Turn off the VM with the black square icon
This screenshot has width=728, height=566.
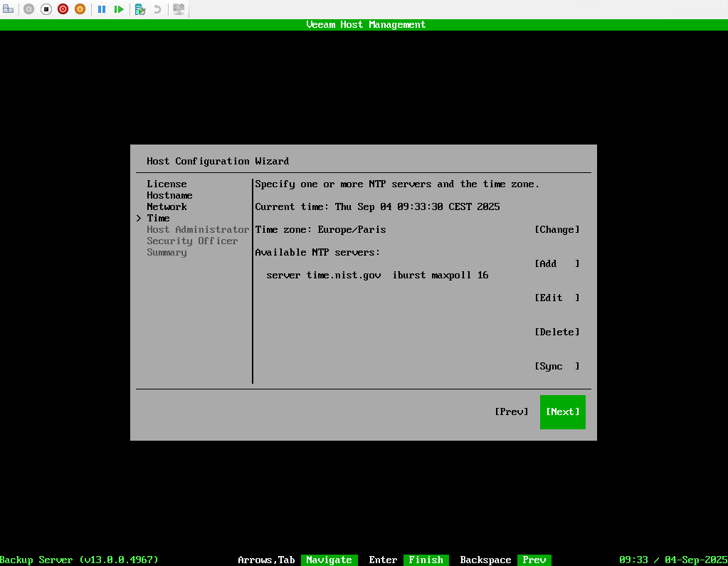(46, 9)
